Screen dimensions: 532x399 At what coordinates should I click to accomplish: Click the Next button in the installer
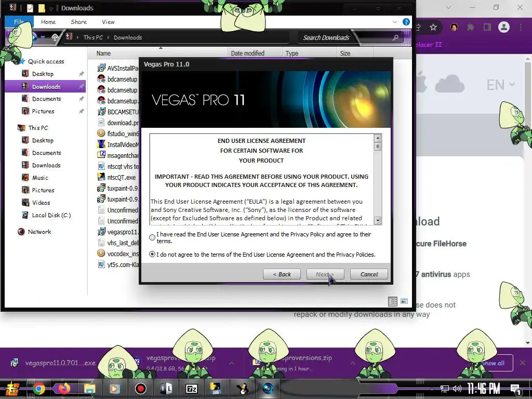click(x=325, y=274)
